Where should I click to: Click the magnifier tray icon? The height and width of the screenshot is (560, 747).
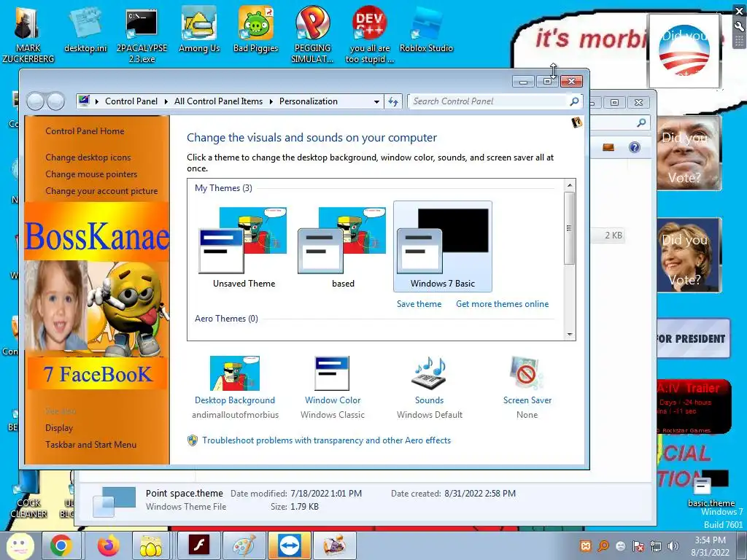603,546
